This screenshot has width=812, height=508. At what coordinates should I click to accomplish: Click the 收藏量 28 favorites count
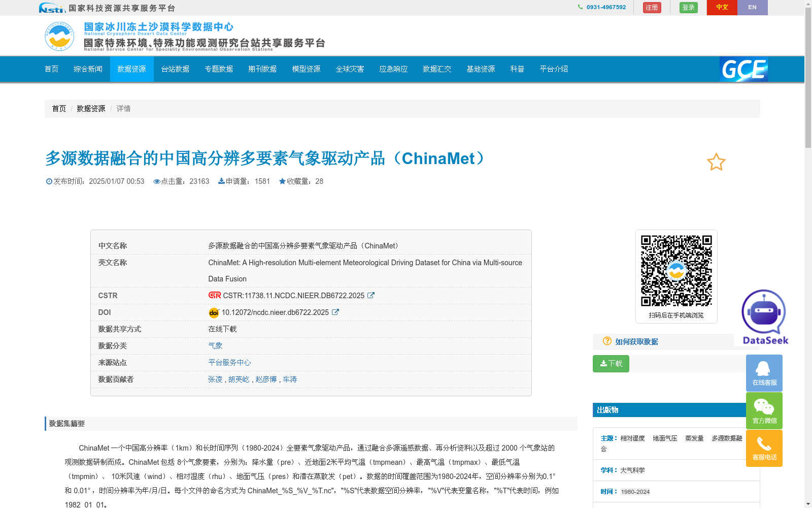(x=301, y=181)
